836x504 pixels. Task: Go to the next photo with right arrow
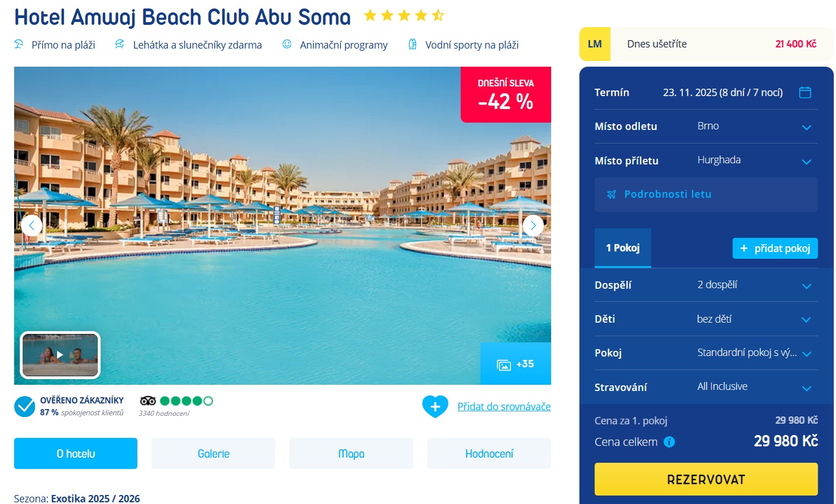click(x=533, y=225)
